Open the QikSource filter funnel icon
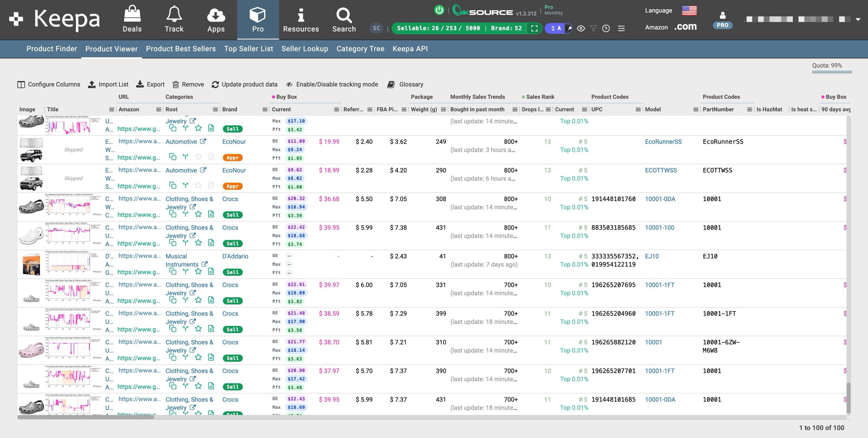This screenshot has width=868, height=438. 593,29
